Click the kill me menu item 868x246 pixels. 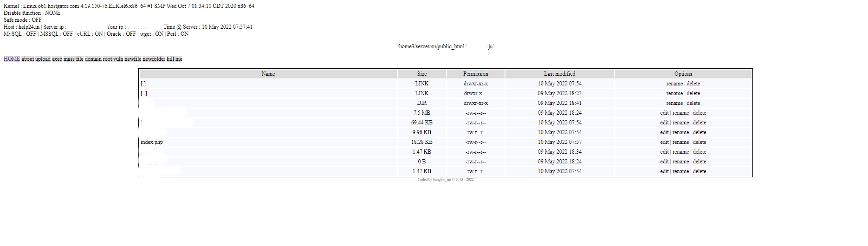pyautogui.click(x=175, y=59)
